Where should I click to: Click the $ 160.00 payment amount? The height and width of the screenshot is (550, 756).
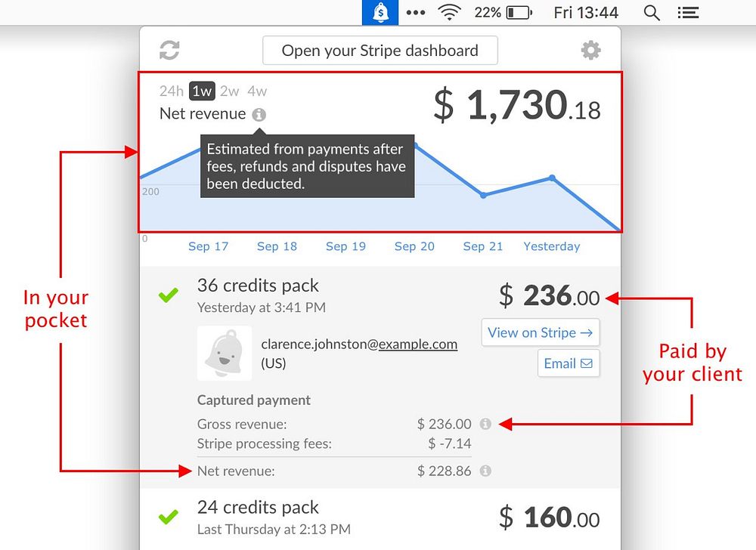coord(549,518)
